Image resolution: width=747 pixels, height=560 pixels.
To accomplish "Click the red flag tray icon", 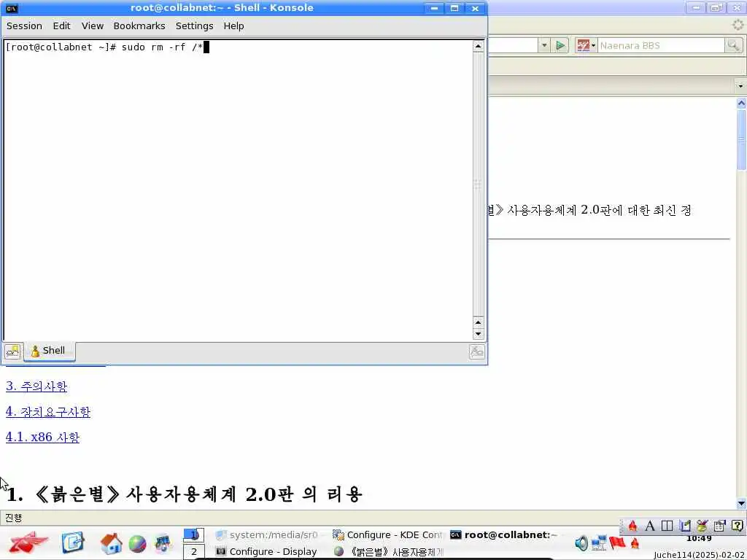I will coord(617,542).
